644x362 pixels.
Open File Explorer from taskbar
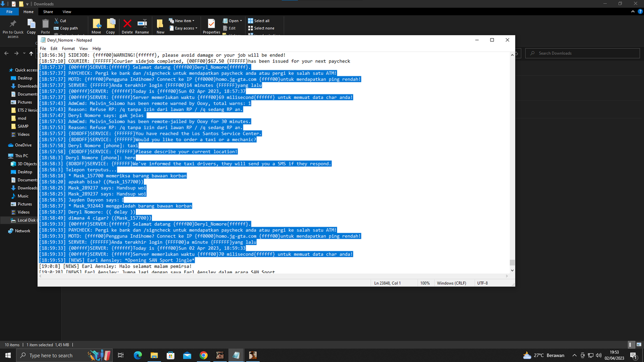tap(154, 355)
